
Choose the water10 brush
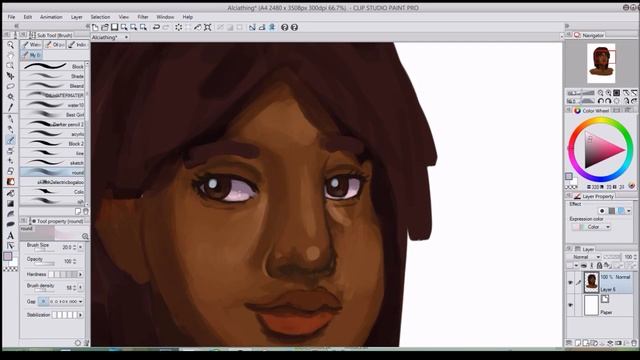tap(53, 105)
